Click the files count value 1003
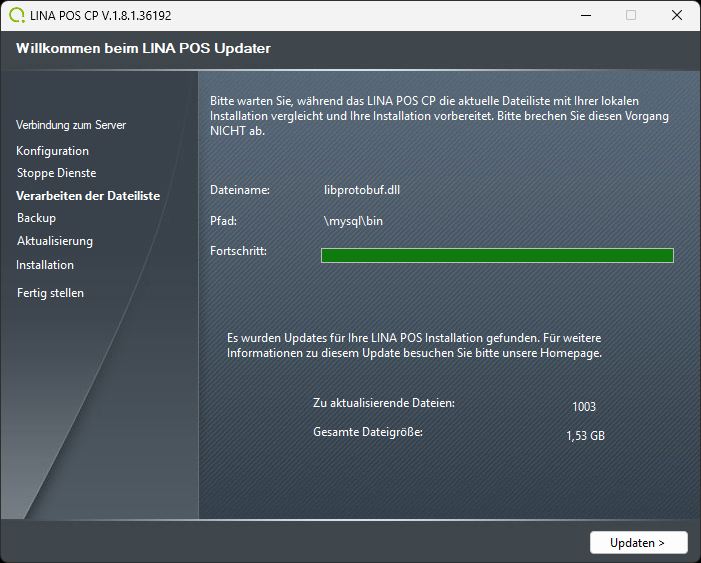The height and width of the screenshot is (563, 701). (x=584, y=406)
